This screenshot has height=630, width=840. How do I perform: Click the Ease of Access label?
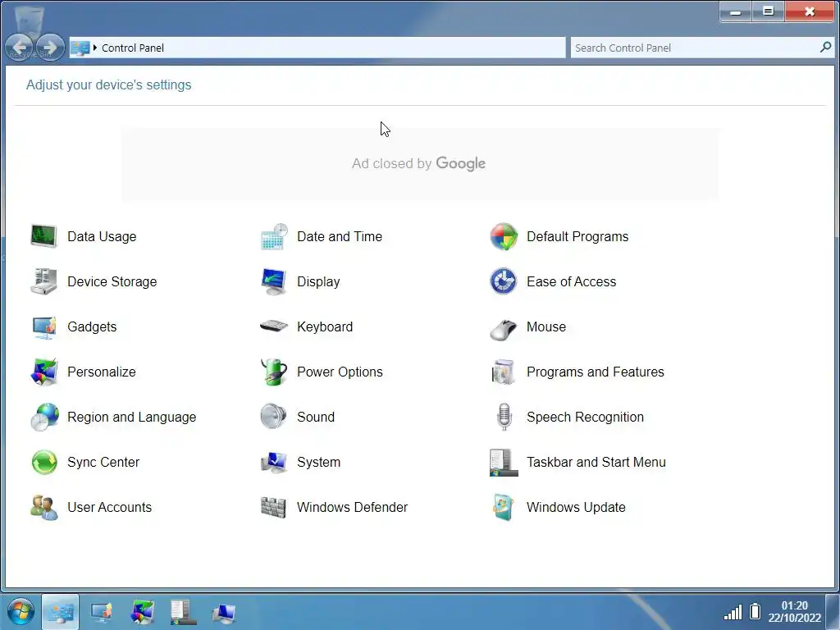point(571,281)
